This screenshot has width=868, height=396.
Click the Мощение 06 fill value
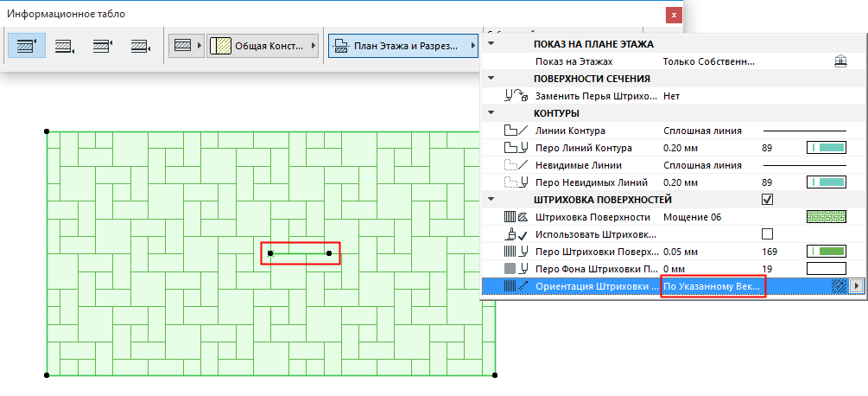692,217
